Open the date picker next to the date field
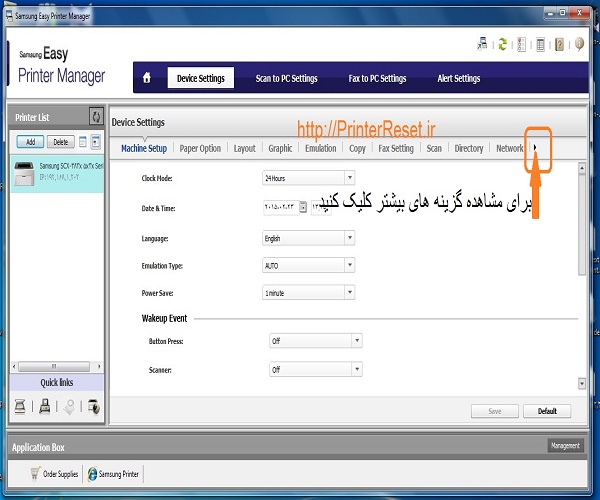Image resolution: width=600 pixels, height=500 pixels. [x=303, y=207]
